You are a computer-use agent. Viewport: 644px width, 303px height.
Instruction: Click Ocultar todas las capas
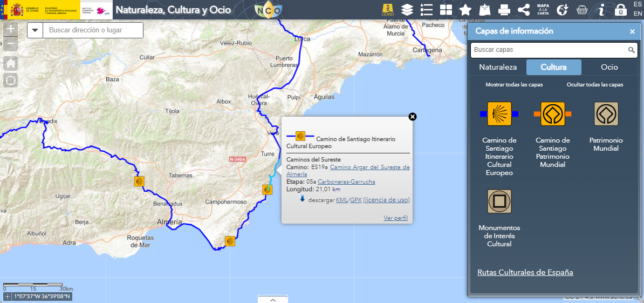(x=595, y=85)
